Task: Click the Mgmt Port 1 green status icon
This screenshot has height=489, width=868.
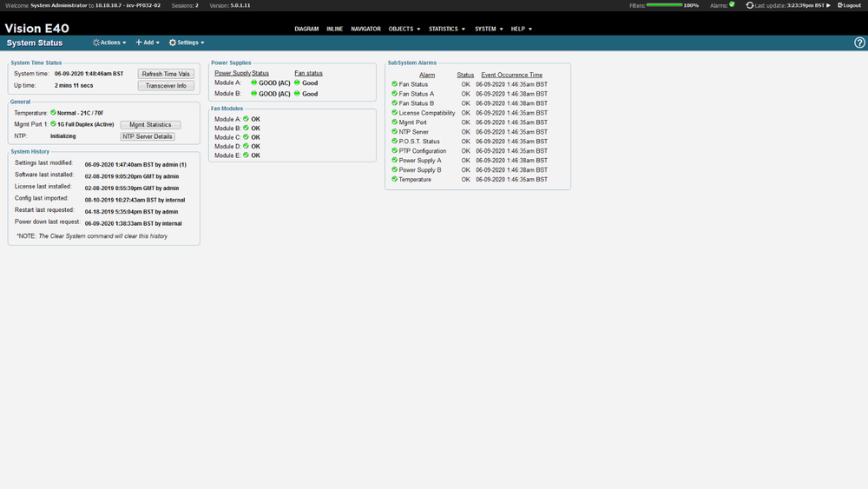Action: 53,124
